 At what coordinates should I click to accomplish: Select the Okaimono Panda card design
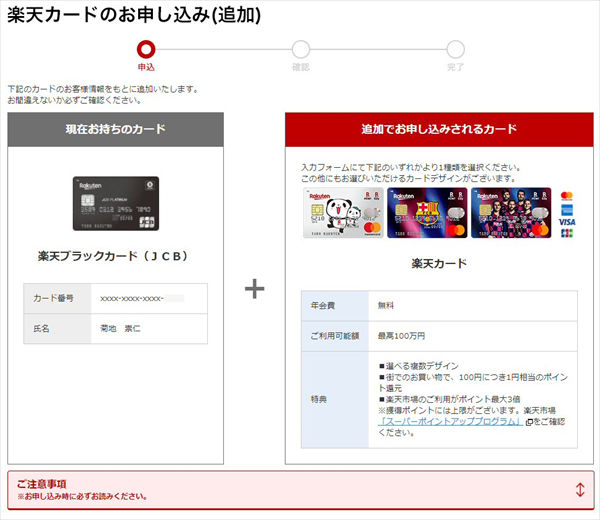click(344, 213)
